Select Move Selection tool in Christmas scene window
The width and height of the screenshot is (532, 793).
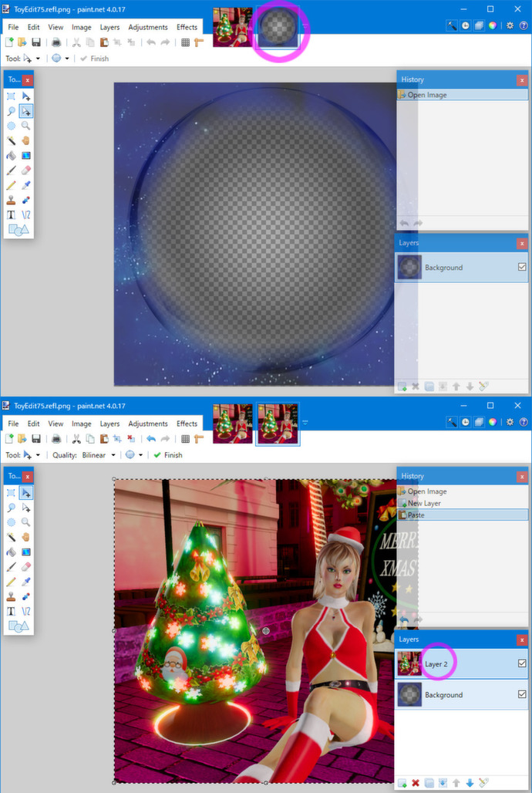click(x=25, y=508)
